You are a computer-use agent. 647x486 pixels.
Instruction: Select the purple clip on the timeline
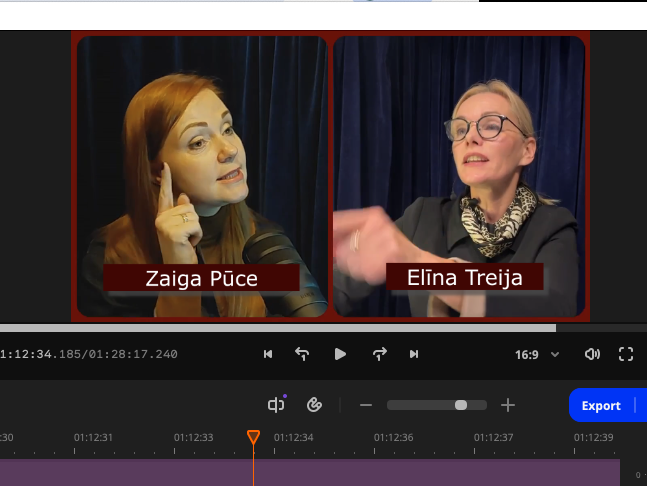(310, 472)
